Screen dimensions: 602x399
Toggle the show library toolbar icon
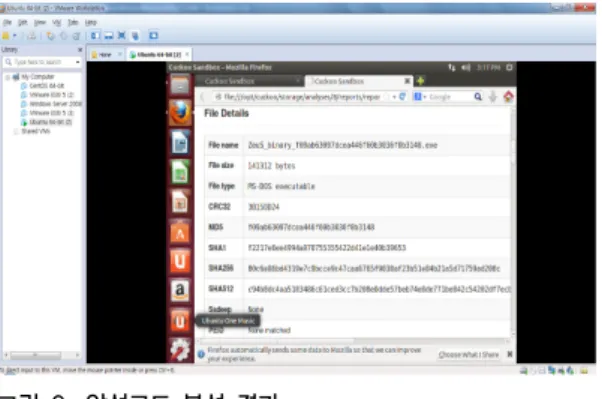94,36
